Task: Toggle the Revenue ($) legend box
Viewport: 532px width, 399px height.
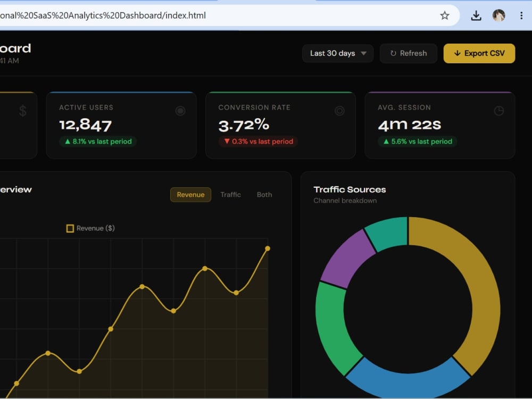Action: 70,228
